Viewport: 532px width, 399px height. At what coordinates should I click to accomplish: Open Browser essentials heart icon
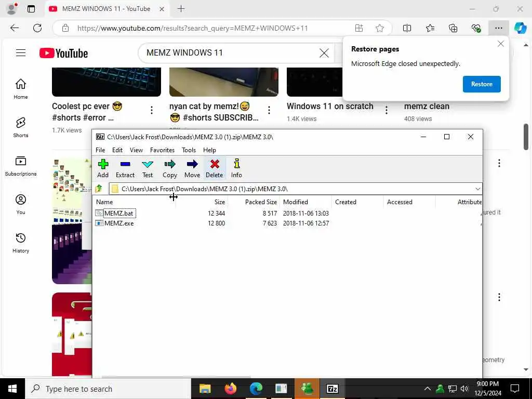(476, 28)
